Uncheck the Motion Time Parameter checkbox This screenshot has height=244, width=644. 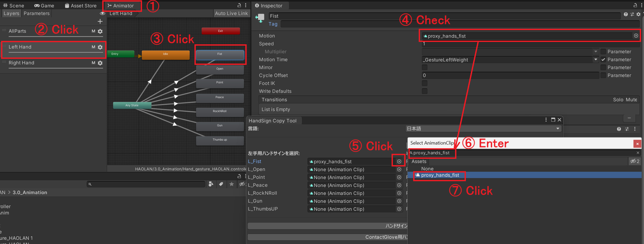[603, 59]
